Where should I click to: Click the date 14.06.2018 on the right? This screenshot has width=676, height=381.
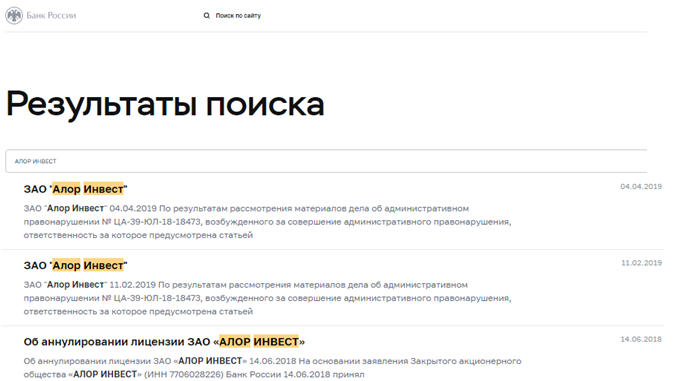(x=641, y=339)
